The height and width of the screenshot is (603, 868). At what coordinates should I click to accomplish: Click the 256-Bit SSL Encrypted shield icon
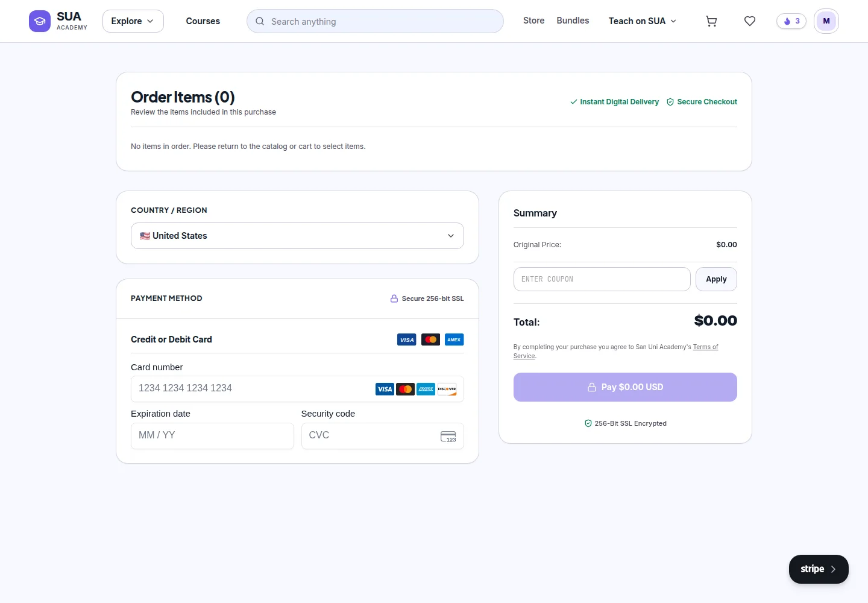[588, 423]
